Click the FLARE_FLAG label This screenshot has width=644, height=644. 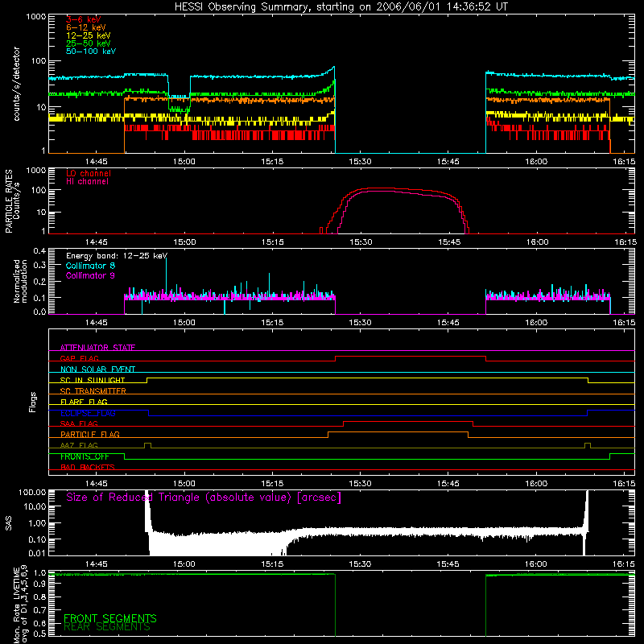pos(84,402)
